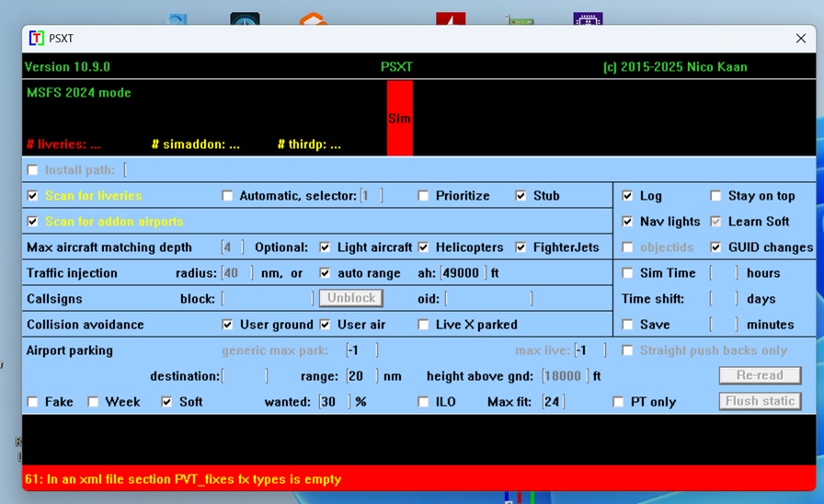Check Straight push backs only
824x504 pixels.
pyautogui.click(x=627, y=350)
